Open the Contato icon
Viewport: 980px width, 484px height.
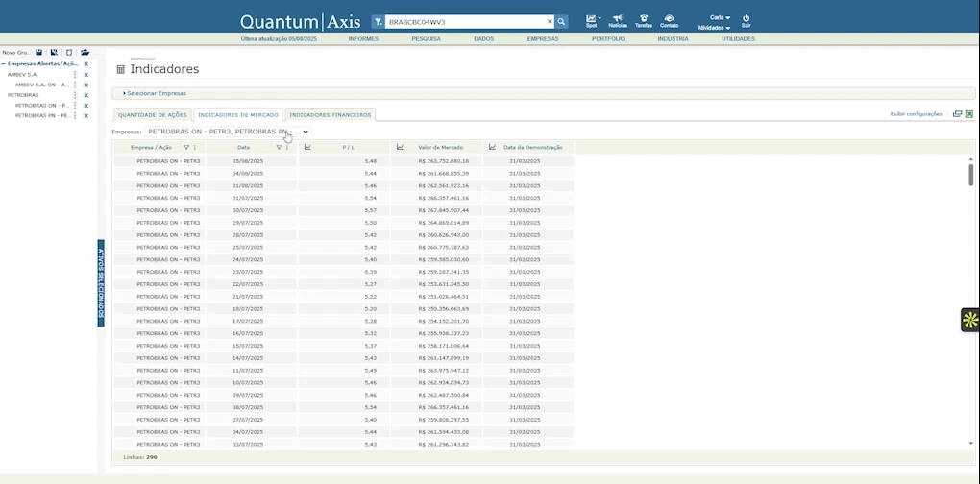tap(670, 18)
